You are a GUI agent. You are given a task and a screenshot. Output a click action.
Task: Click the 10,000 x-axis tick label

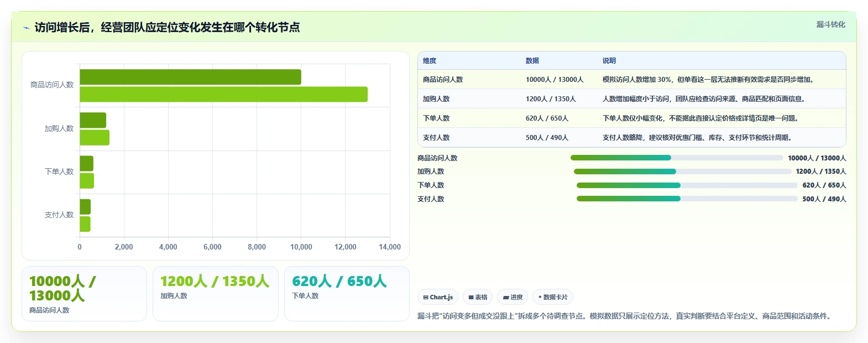point(301,247)
